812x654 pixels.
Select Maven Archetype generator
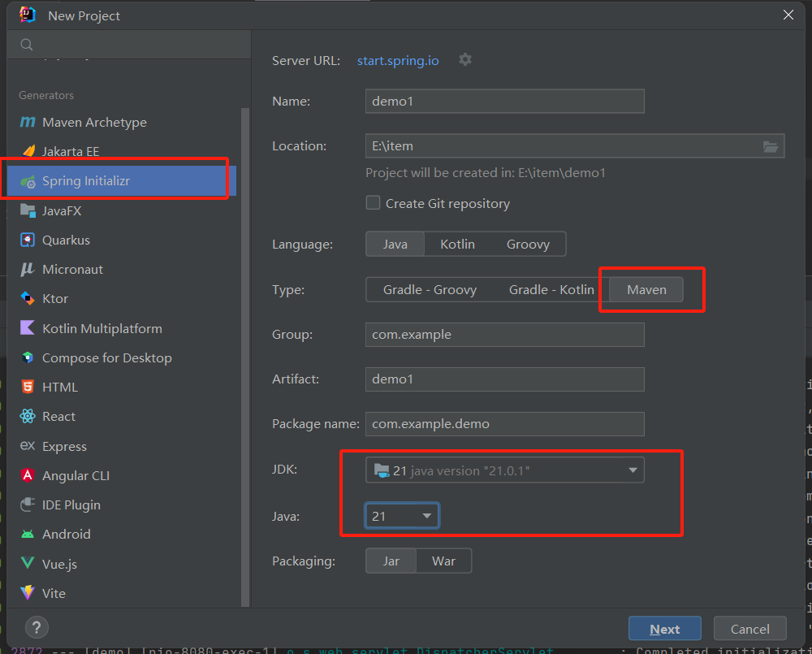click(x=121, y=123)
